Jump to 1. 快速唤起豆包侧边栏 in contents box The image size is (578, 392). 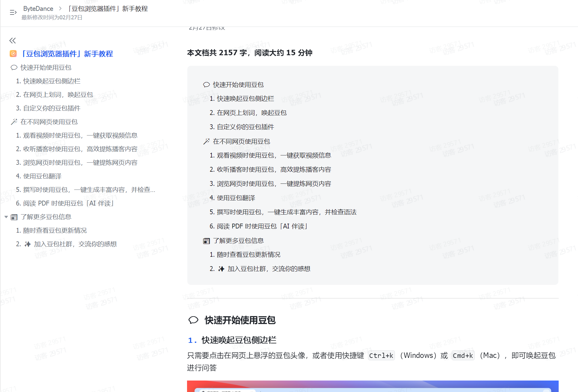pyautogui.click(x=242, y=99)
